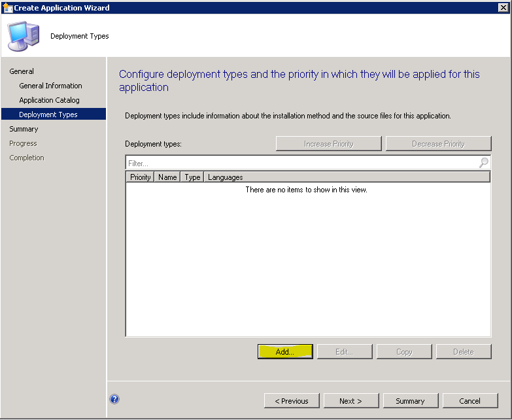
Task: Click the Decrease Priority button
Action: pos(438,144)
